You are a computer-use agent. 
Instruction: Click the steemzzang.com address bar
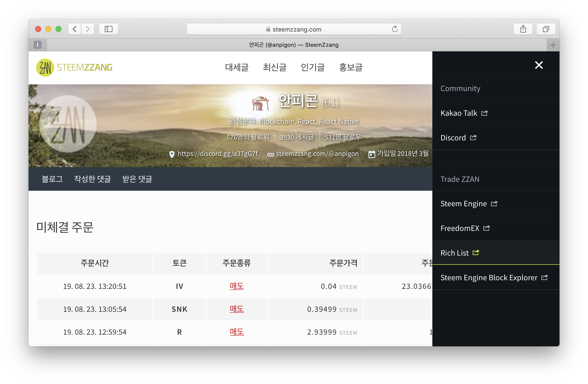pyautogui.click(x=294, y=29)
